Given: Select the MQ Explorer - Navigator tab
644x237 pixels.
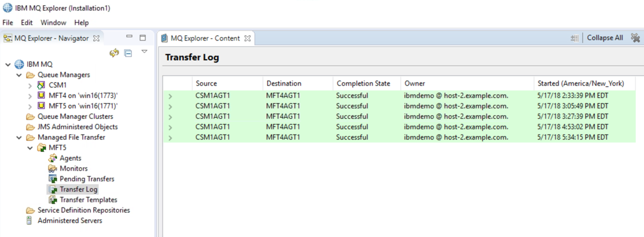Looking at the screenshot, I should [52, 38].
